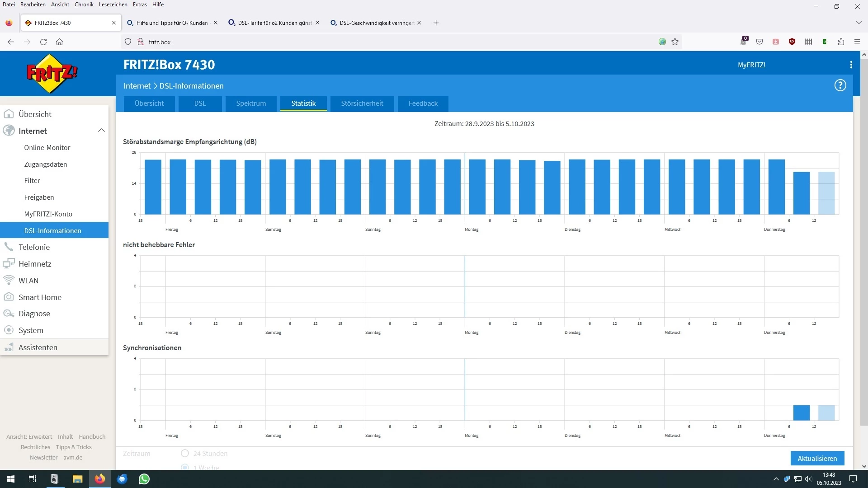This screenshot has width=868, height=488.
Task: Click the help question mark icon
Action: pos(840,85)
